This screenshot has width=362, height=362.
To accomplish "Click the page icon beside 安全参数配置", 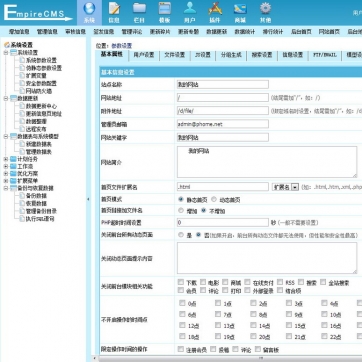I will pyautogui.click(x=22, y=83).
